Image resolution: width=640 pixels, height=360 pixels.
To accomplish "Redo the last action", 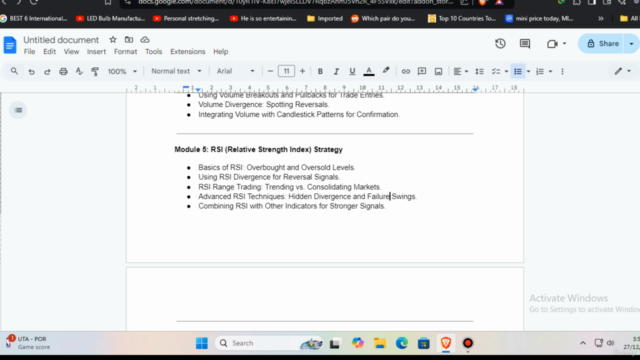I will pyautogui.click(x=47, y=71).
